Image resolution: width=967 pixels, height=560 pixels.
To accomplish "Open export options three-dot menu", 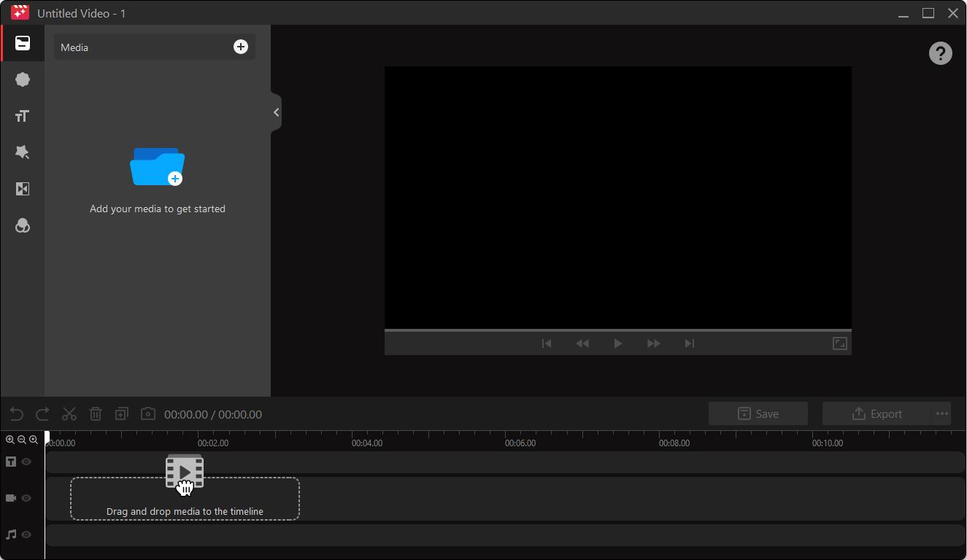I will (941, 413).
